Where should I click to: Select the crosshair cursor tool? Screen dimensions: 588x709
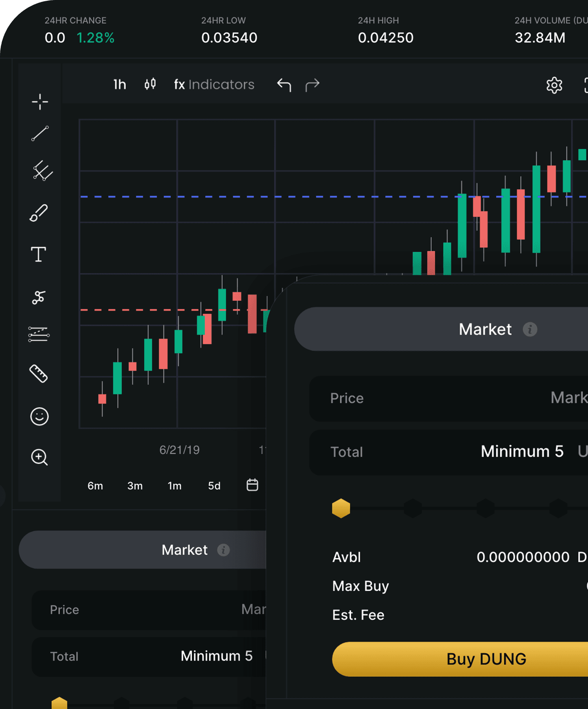click(39, 102)
